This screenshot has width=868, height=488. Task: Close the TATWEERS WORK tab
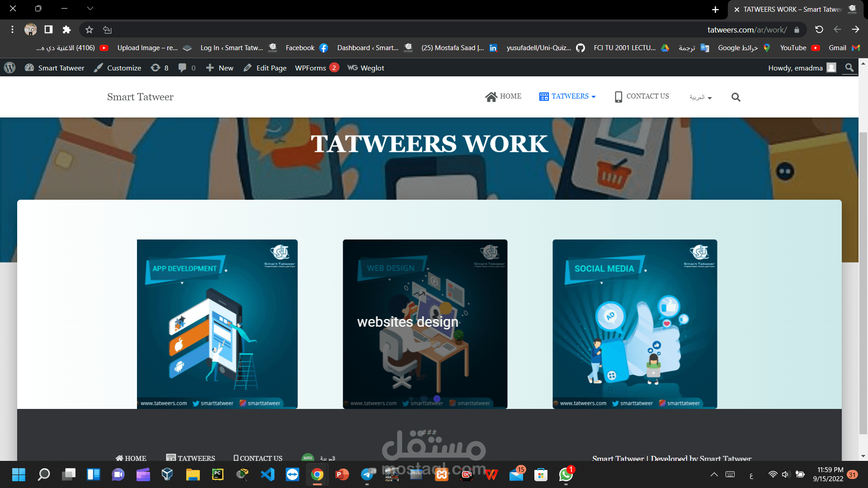pos(737,9)
